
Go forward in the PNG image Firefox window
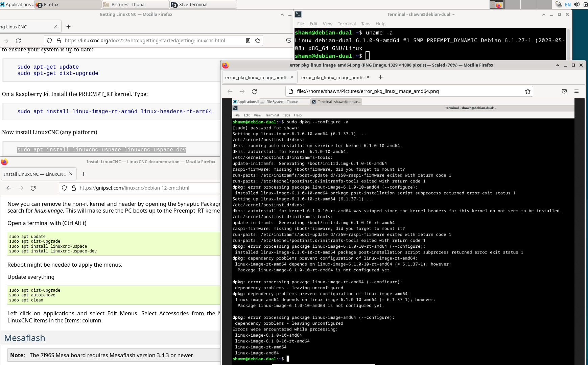[x=242, y=91]
